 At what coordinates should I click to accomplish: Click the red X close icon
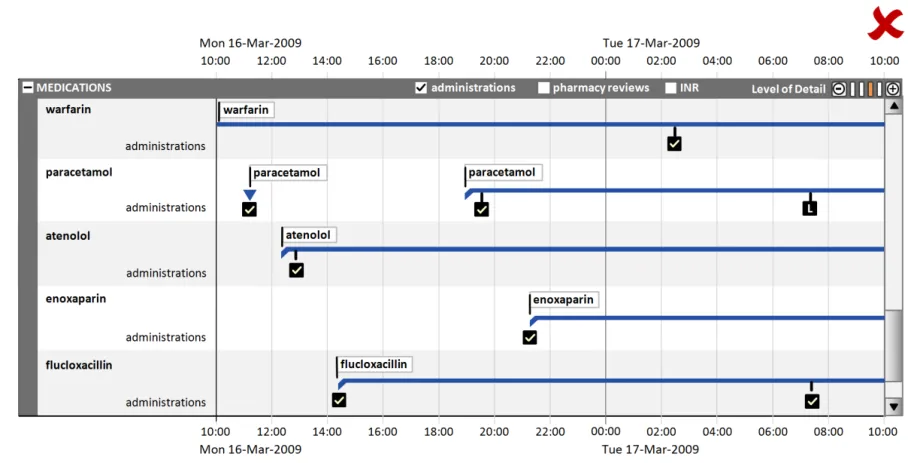click(885, 22)
